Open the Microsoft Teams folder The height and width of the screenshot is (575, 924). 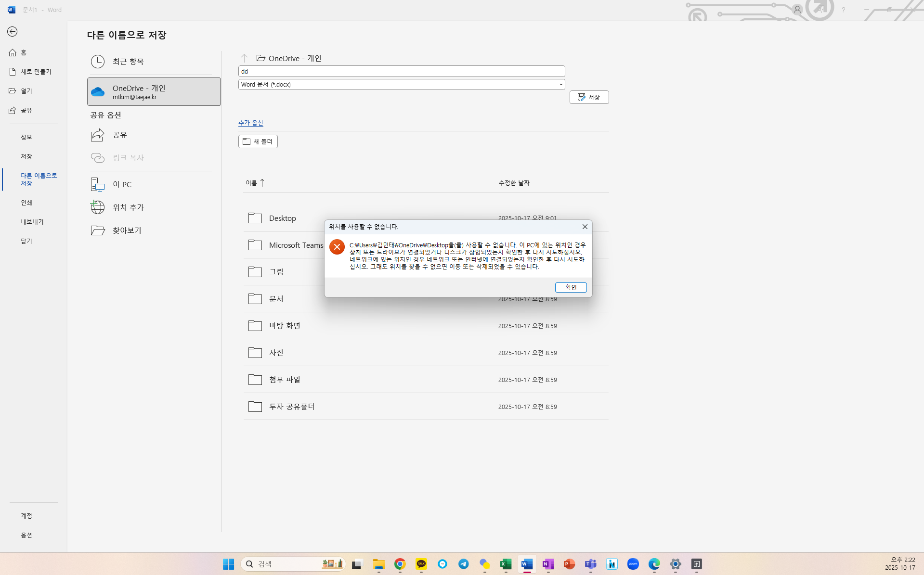286,245
